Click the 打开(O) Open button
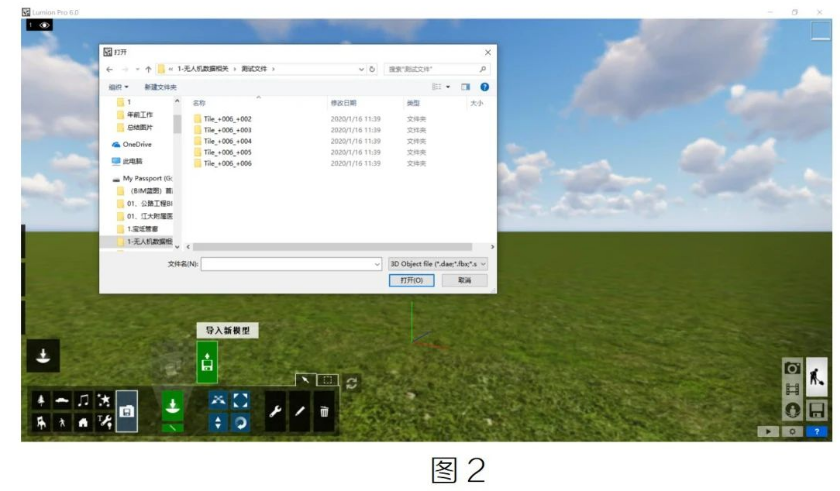Viewport: 840px width, 491px height. click(x=411, y=280)
